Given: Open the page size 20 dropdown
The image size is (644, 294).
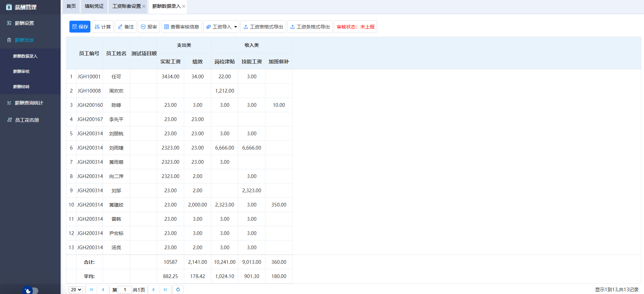Looking at the screenshot, I should pyautogui.click(x=76, y=290).
